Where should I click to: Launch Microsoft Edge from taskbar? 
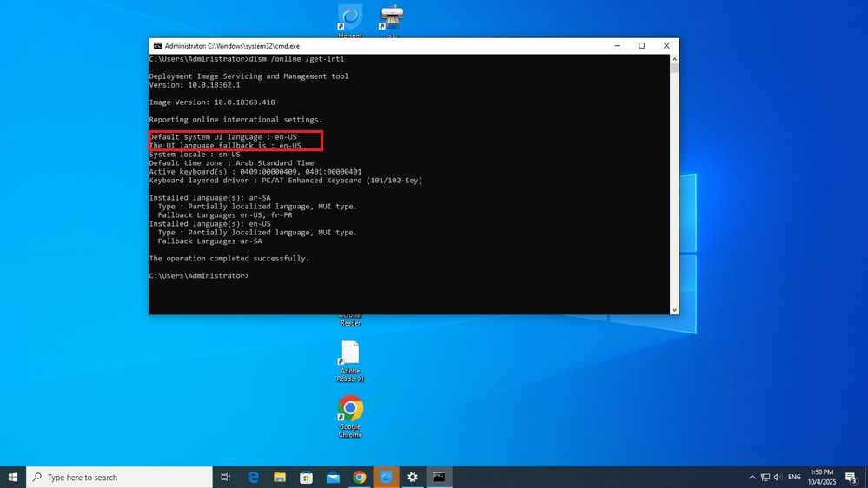(253, 477)
